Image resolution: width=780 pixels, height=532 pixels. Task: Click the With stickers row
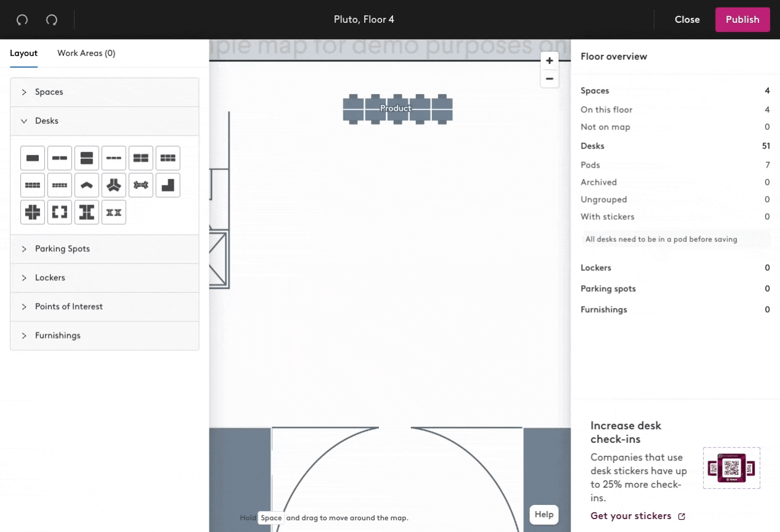click(675, 217)
